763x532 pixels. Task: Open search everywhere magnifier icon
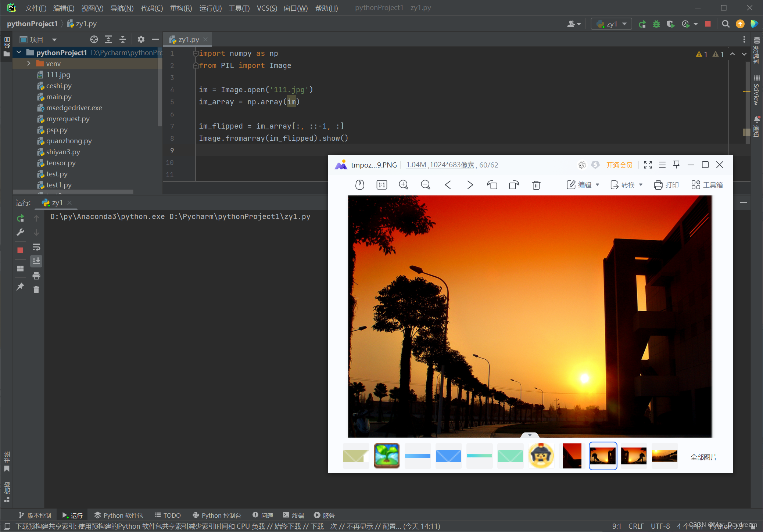pos(725,24)
